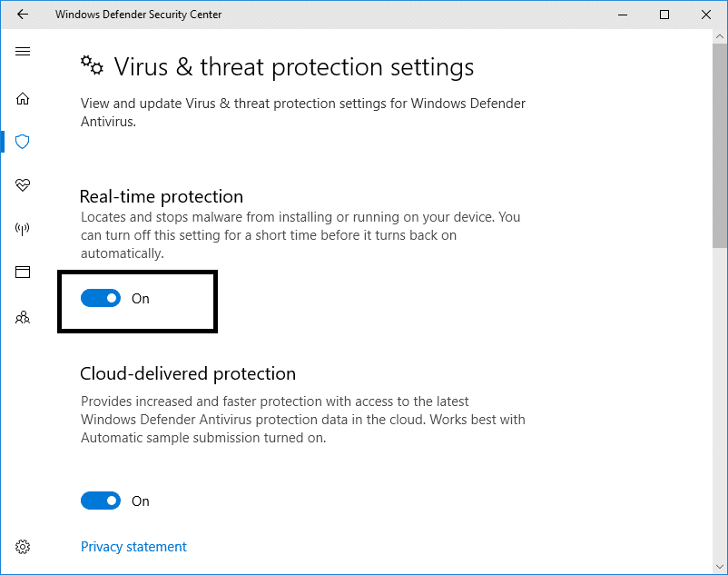Click the back arrow in the title bar

pos(22,14)
